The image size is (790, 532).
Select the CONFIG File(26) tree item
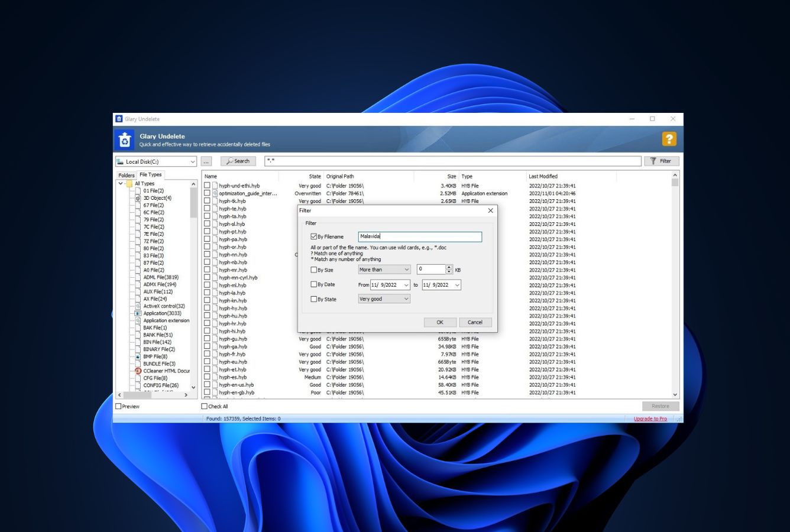click(161, 385)
